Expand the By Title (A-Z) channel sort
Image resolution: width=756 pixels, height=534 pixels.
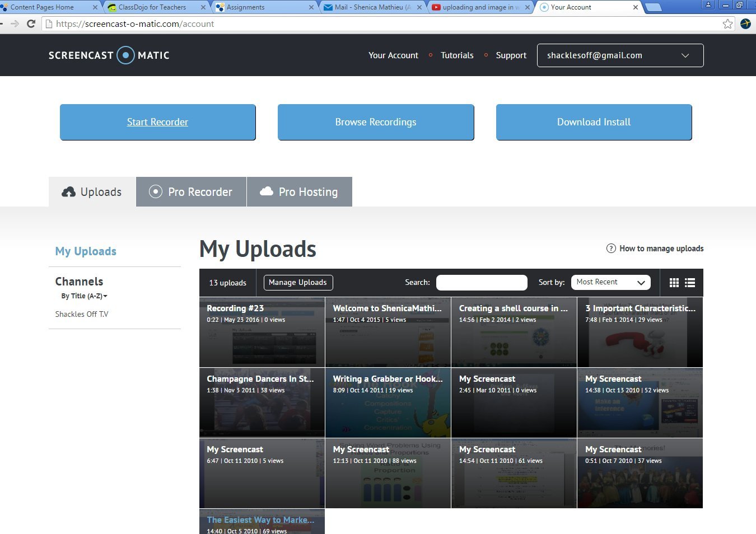point(84,296)
